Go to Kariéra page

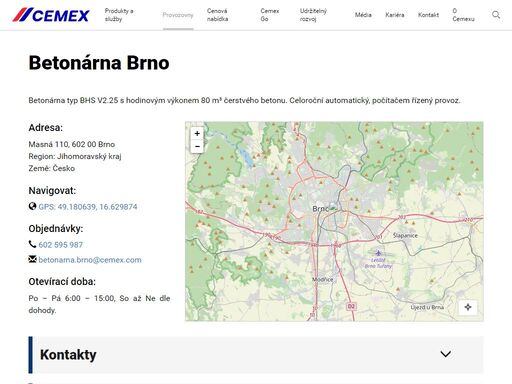(x=395, y=15)
